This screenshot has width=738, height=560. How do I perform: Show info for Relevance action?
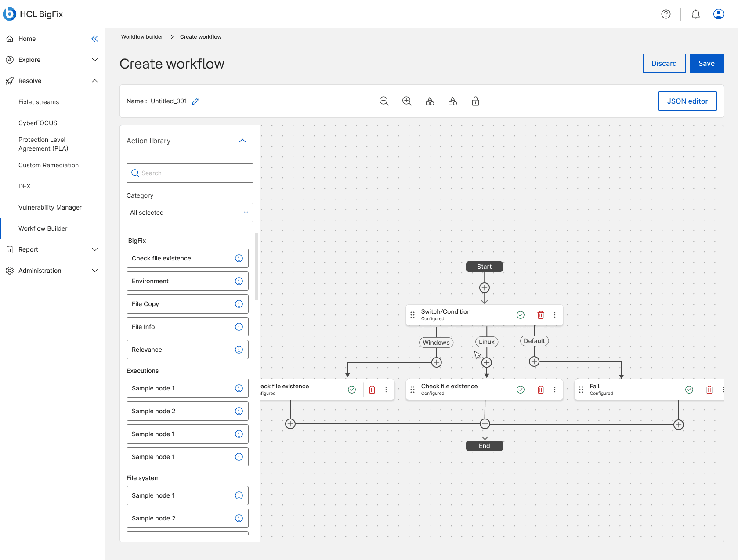(239, 350)
